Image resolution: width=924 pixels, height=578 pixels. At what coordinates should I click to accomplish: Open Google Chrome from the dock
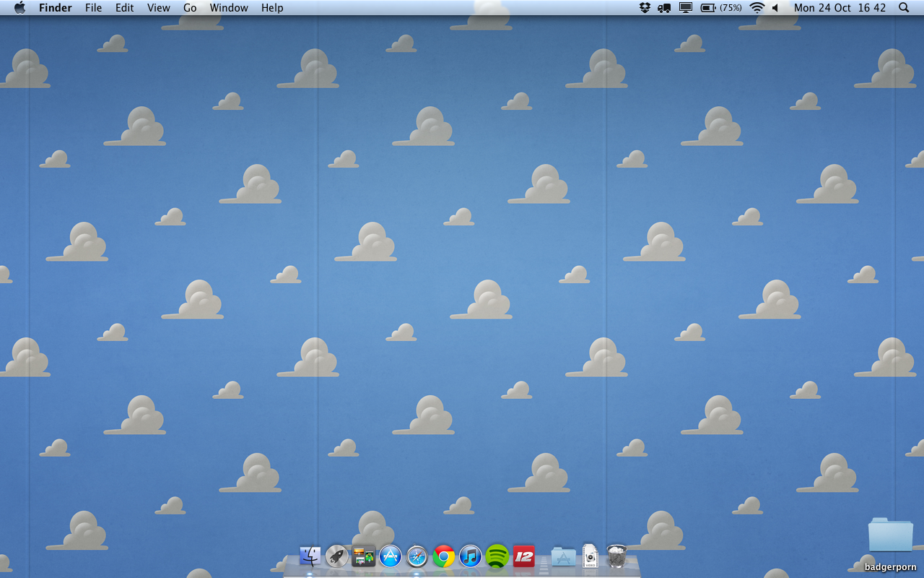pyautogui.click(x=444, y=556)
